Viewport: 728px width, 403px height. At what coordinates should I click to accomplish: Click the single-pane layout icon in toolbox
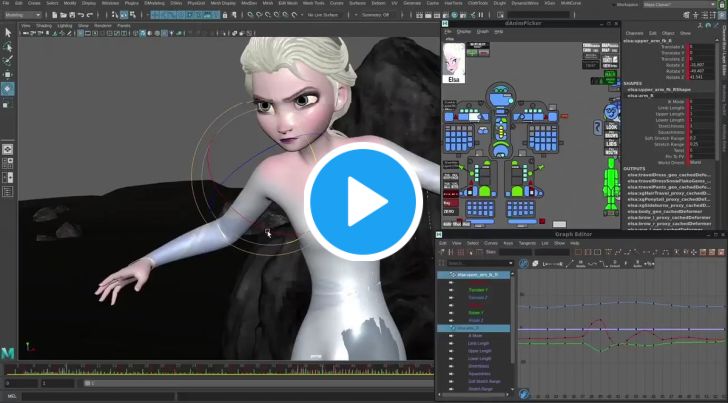pos(8,150)
